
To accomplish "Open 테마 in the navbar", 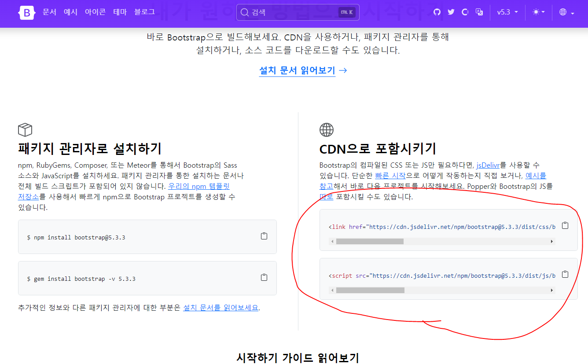I will (120, 12).
